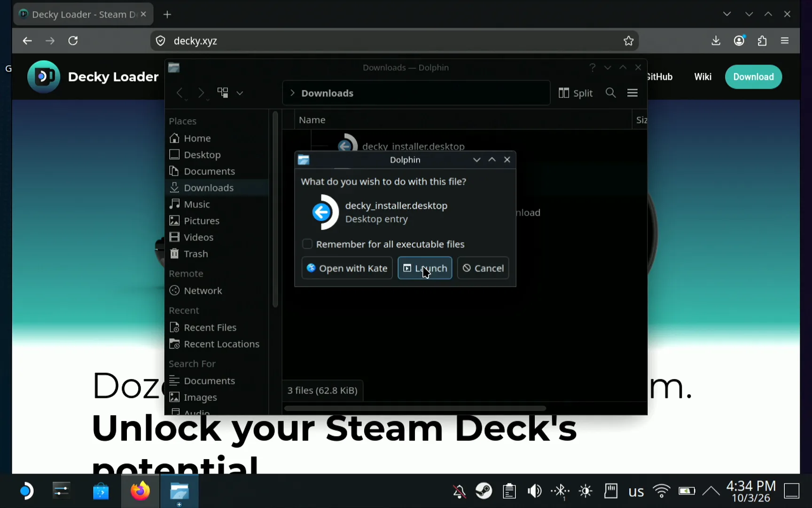Select the Decky Loader browser tab
The height and width of the screenshot is (508, 812).
click(83, 15)
